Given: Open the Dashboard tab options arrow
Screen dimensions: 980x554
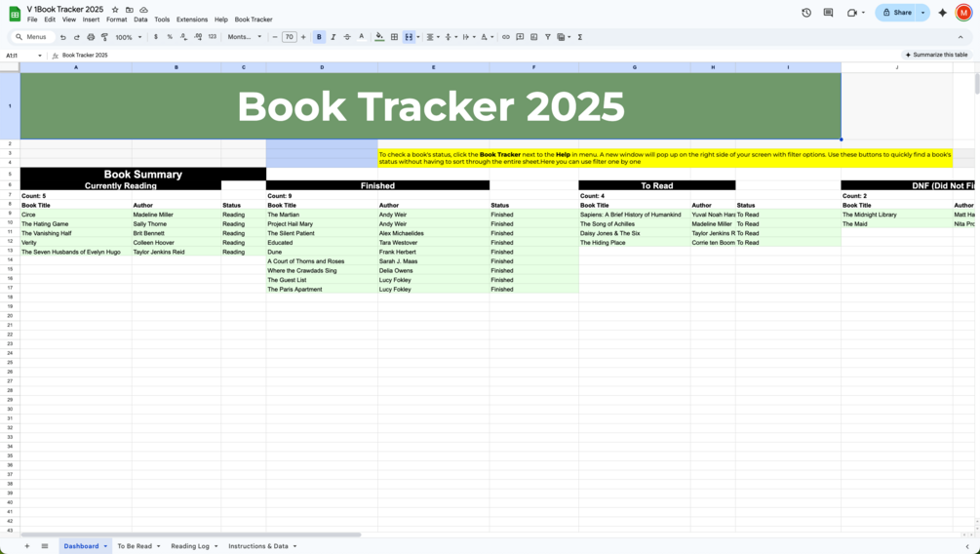Looking at the screenshot, I should coord(105,546).
